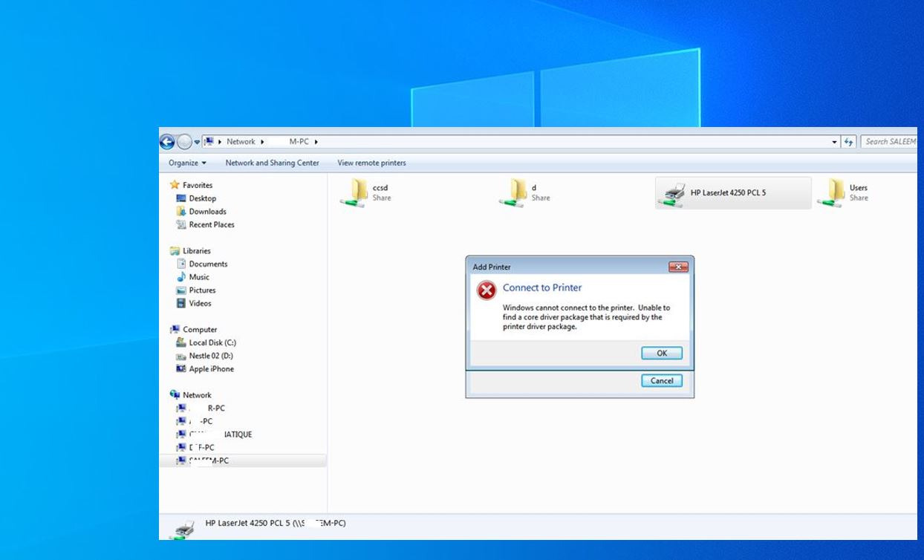
Task: Cancel the Connect to Printer dialog
Action: (660, 380)
